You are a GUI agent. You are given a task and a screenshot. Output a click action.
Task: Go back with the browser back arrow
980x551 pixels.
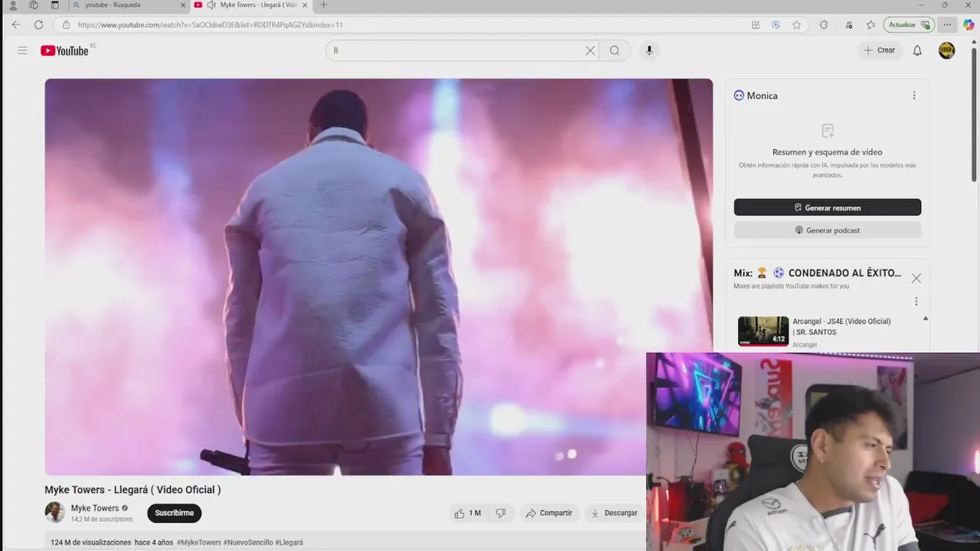pyautogui.click(x=16, y=24)
